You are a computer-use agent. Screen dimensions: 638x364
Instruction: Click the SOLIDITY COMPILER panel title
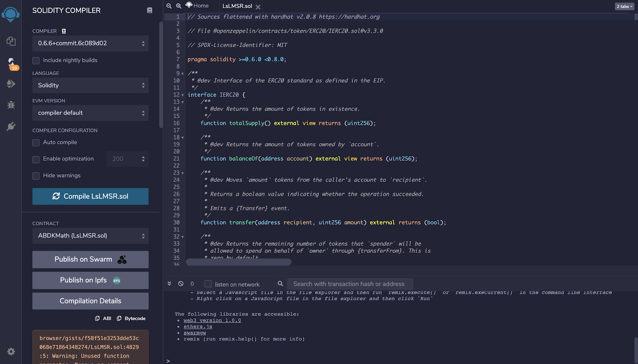(67, 10)
